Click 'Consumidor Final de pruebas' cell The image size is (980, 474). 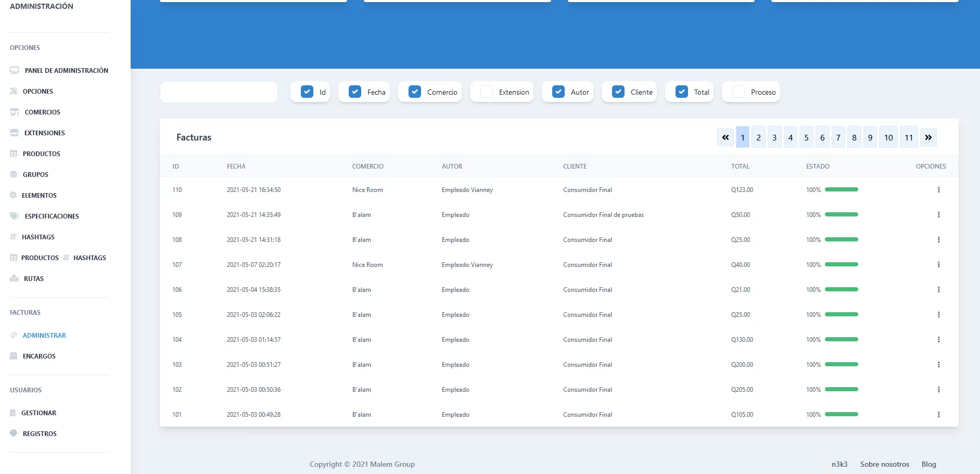[603, 215]
